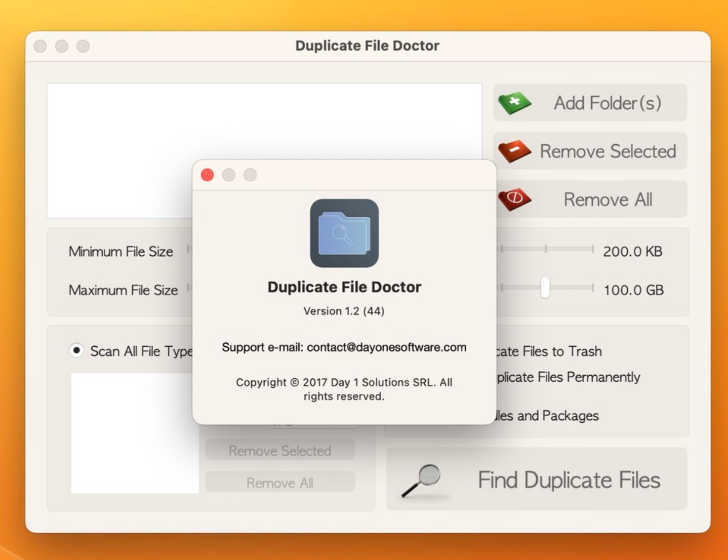
Task: Click the green Add Folder(s) icon
Action: tap(514, 103)
